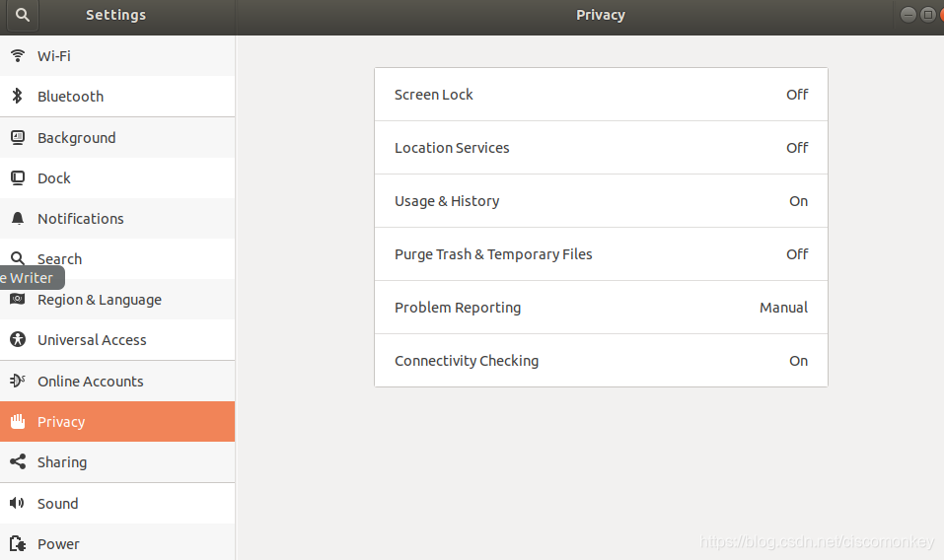Click the Privacy hand icon
This screenshot has width=944, height=560.
pos(18,421)
